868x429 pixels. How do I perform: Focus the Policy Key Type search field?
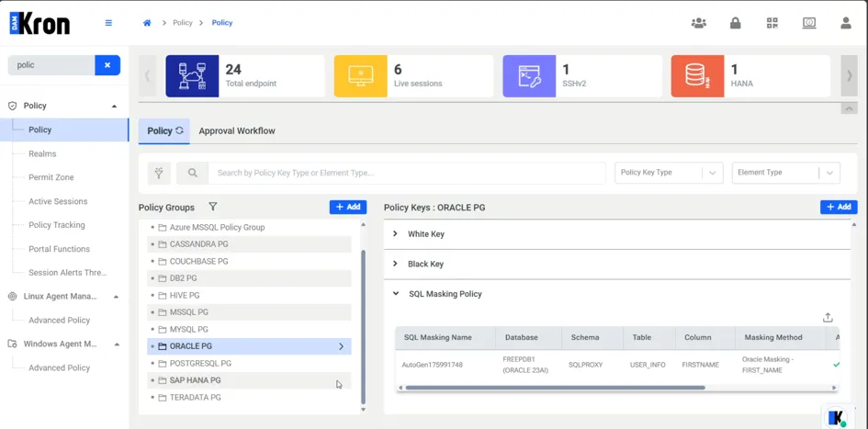[407, 173]
